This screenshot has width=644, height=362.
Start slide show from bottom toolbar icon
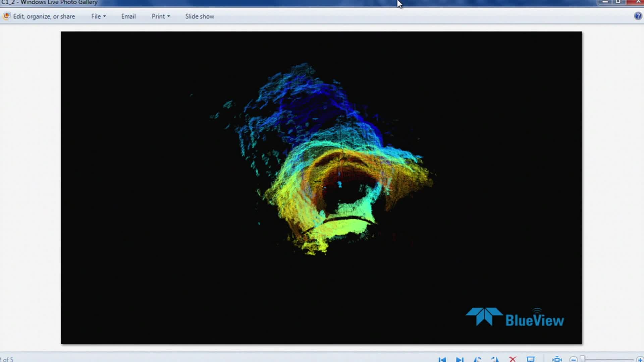[x=531, y=359]
